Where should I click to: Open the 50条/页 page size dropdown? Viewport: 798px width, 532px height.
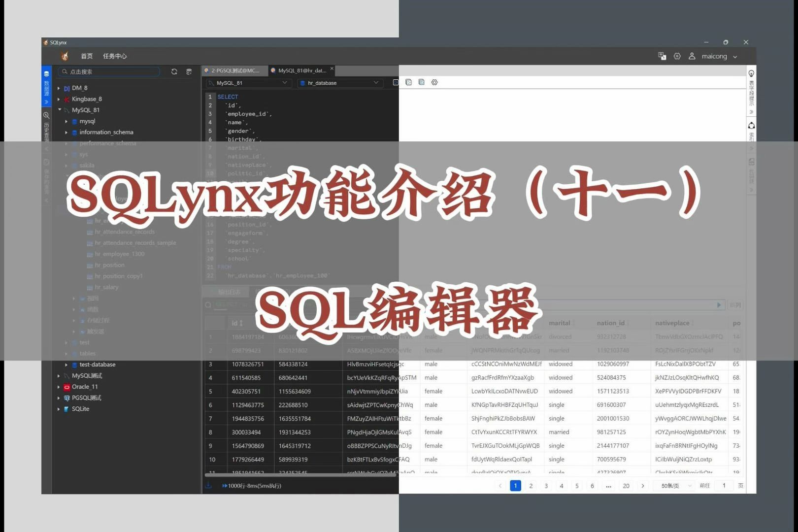[674, 486]
